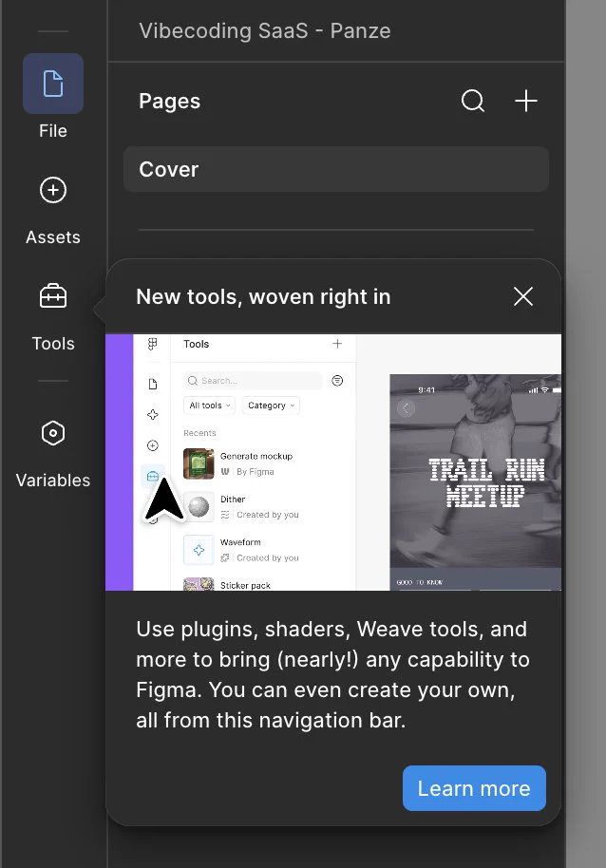This screenshot has height=868, width=606.
Task: Open the Tools panel toolbox icon
Action: [x=53, y=296]
